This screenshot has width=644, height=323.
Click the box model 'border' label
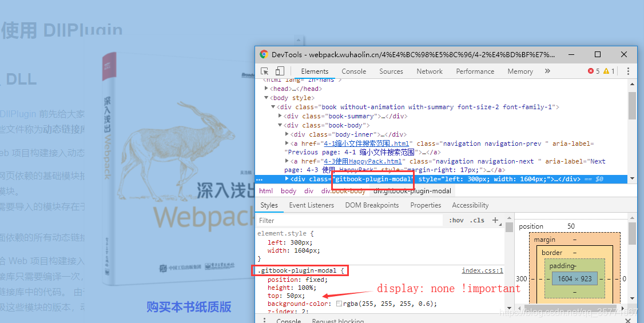[x=551, y=253]
